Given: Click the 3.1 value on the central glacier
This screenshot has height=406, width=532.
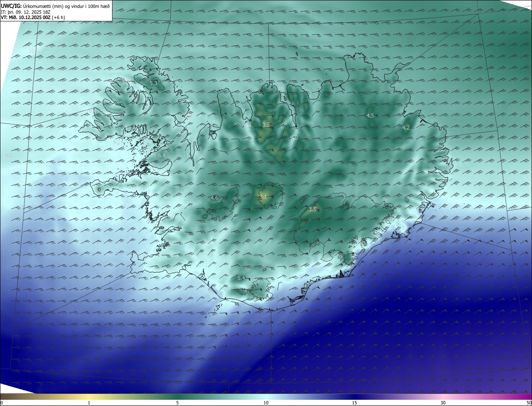Looking at the screenshot, I should [x=263, y=197].
